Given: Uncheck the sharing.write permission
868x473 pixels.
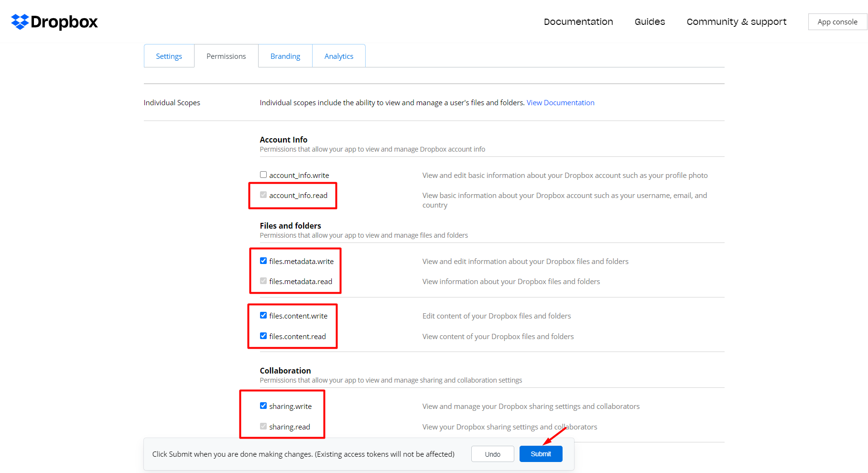Looking at the screenshot, I should 263,405.
